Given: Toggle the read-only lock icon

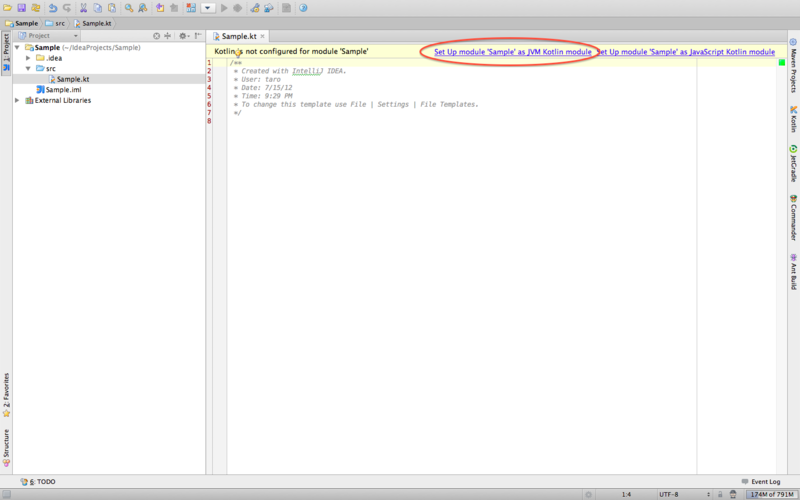Looking at the screenshot, I should pos(720,494).
